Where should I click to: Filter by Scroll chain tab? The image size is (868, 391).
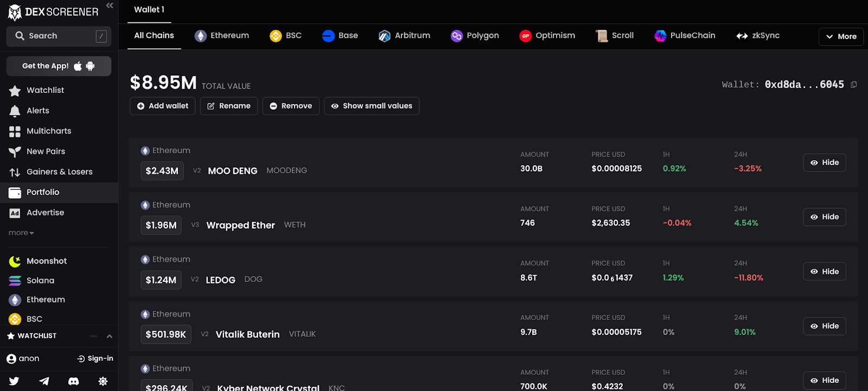click(x=614, y=36)
